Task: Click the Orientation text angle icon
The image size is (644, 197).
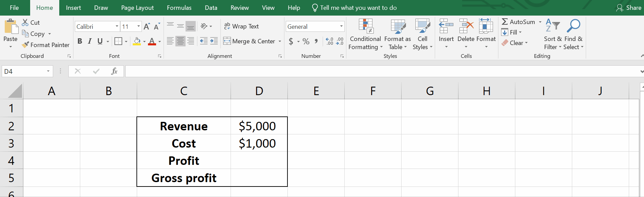Action: click(x=204, y=26)
